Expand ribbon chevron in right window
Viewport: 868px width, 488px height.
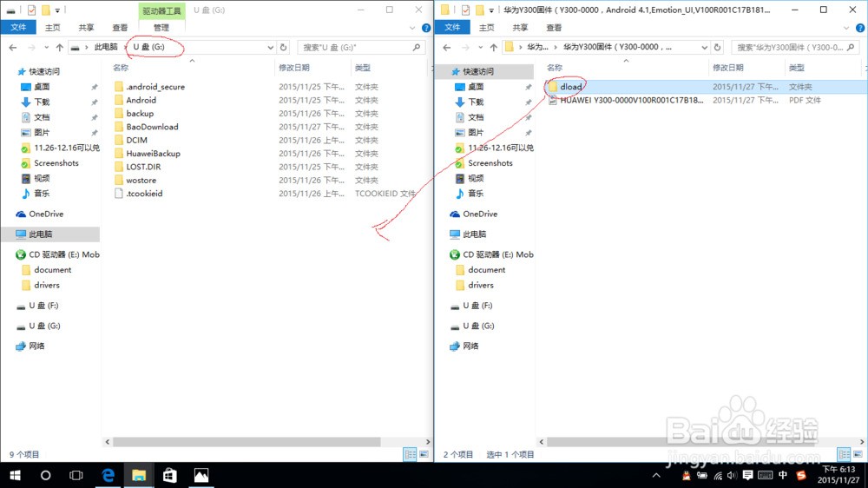(845, 28)
